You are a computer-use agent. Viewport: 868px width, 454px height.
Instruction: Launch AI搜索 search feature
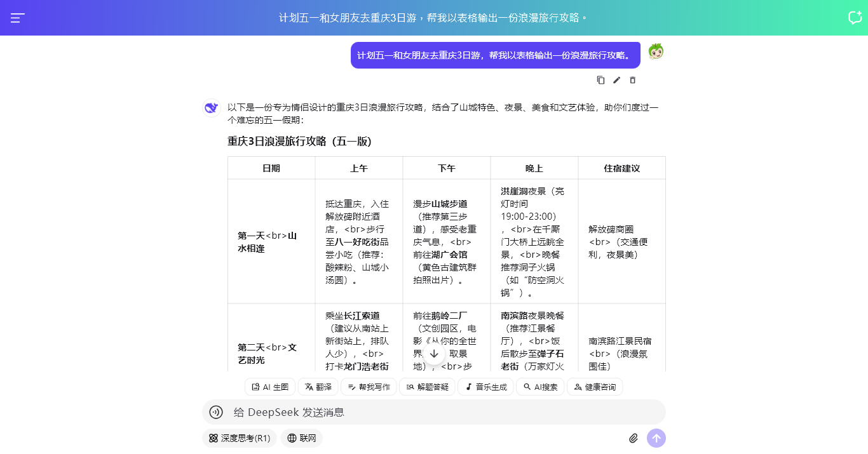click(540, 387)
